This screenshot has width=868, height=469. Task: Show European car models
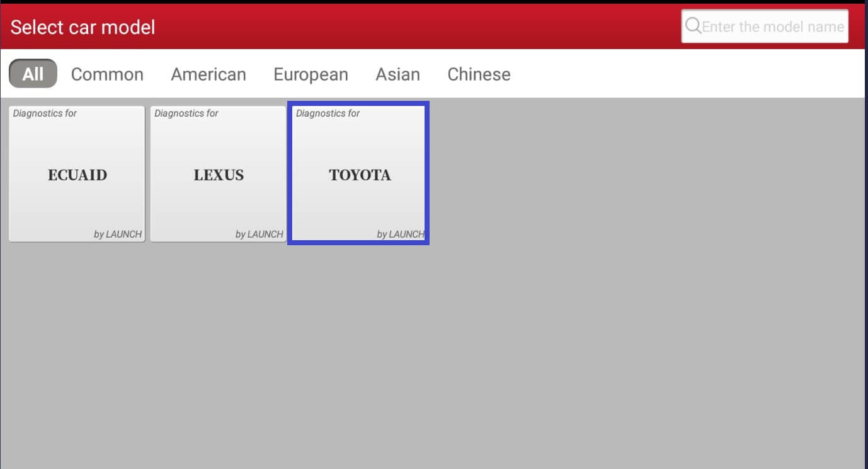pos(311,74)
